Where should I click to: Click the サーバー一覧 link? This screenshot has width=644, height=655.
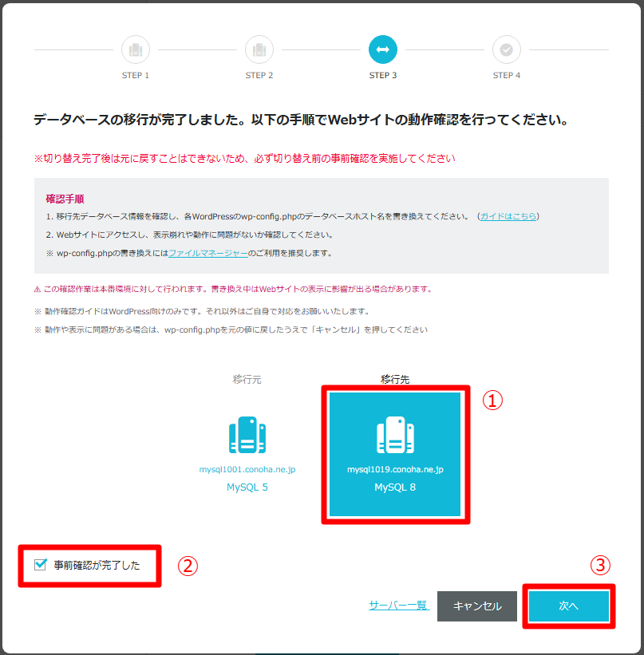click(x=399, y=606)
